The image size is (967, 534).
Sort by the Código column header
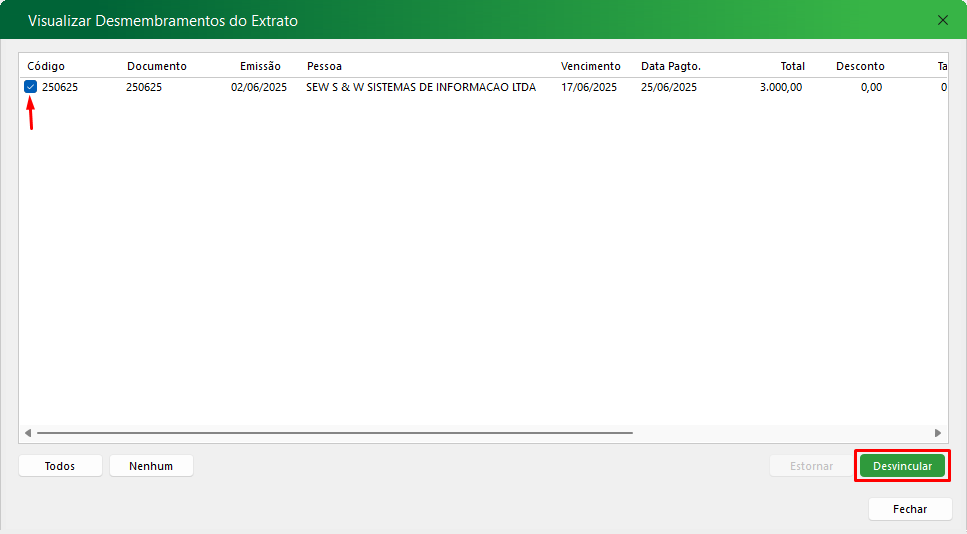[x=46, y=66]
